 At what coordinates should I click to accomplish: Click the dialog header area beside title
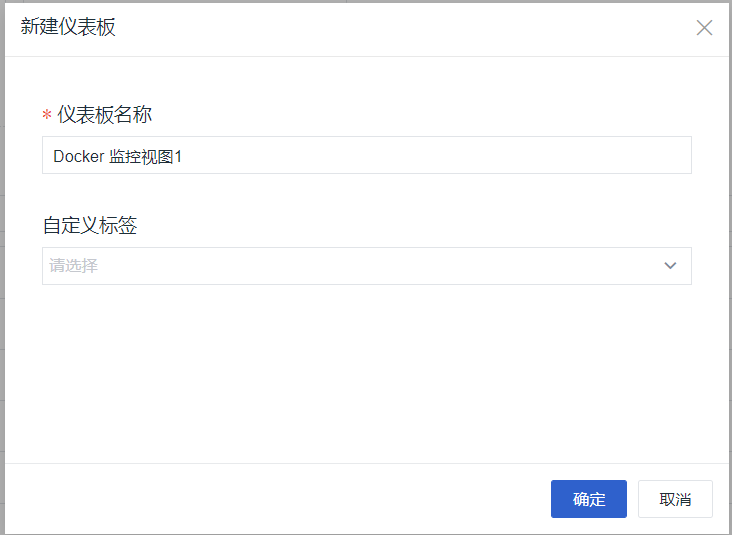coord(401,28)
